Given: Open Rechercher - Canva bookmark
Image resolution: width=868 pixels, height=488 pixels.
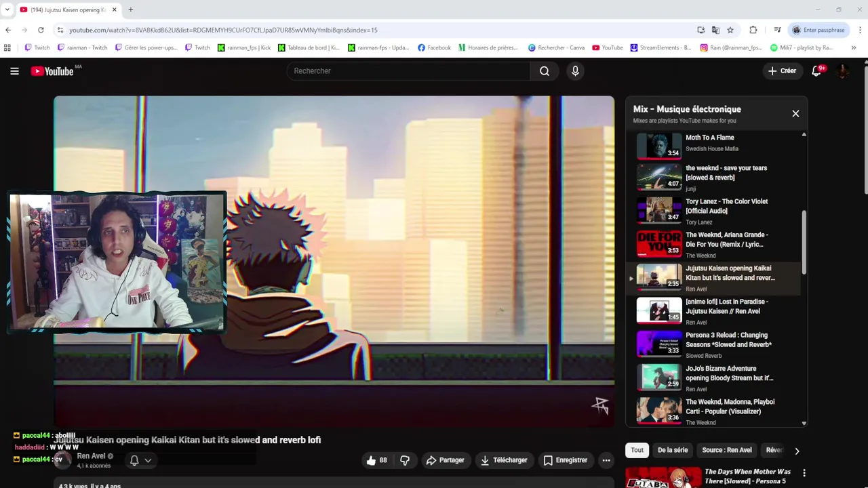Looking at the screenshot, I should (556, 47).
